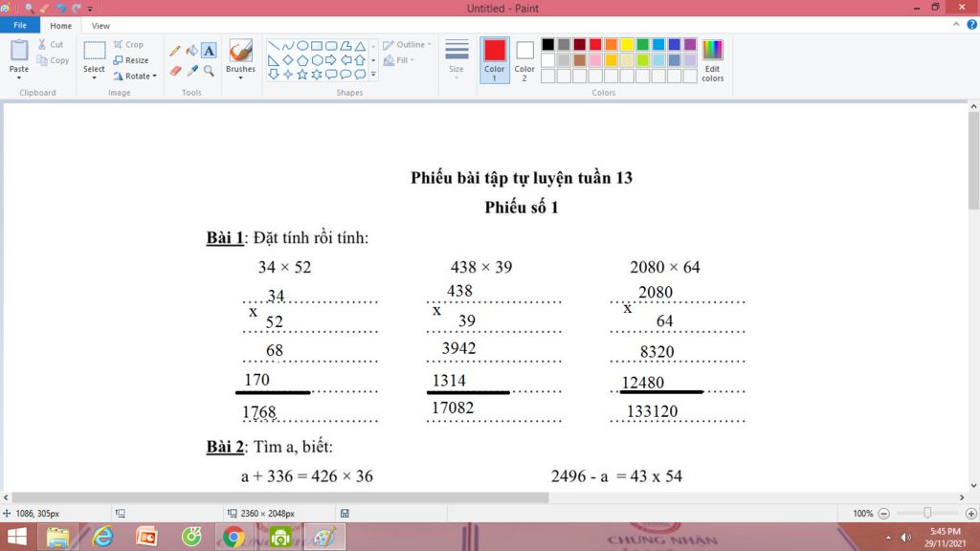Open the Windows Start button

click(17, 537)
